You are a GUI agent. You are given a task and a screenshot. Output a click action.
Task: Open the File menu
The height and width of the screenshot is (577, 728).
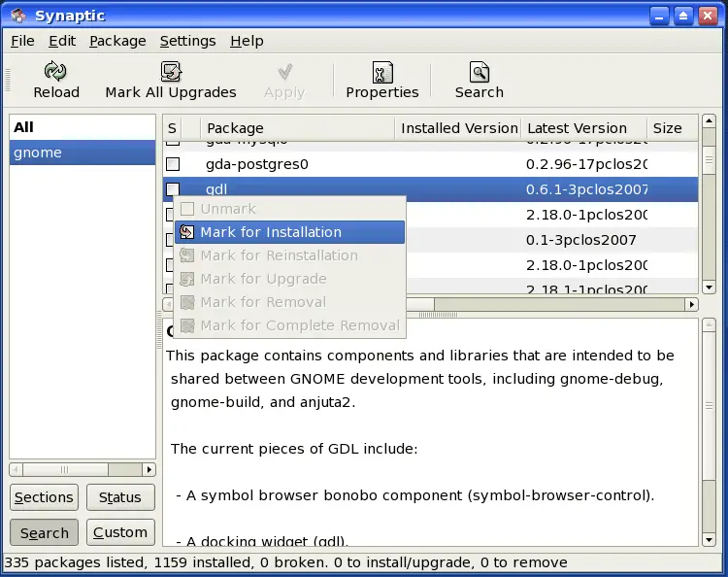pos(22,41)
